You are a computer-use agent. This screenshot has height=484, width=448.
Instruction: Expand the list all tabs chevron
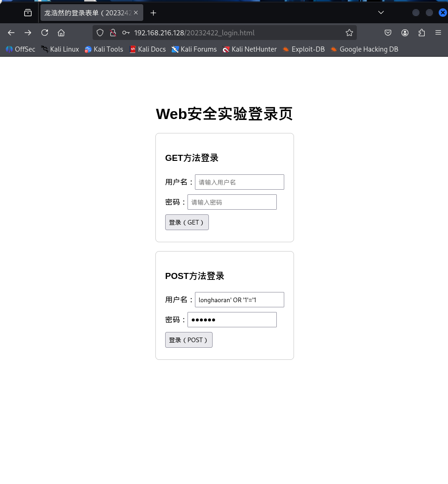pyautogui.click(x=381, y=13)
